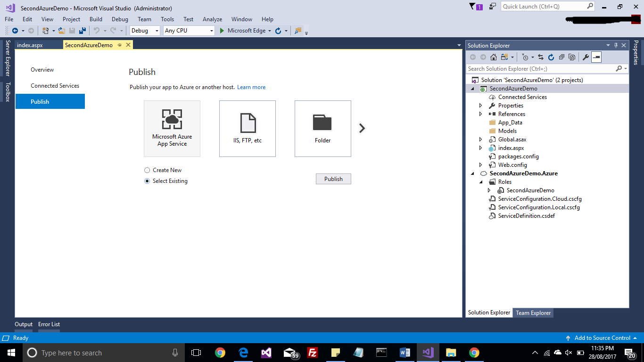Open the Server Explorer side panel
Image resolution: width=644 pixels, height=362 pixels.
7,58
